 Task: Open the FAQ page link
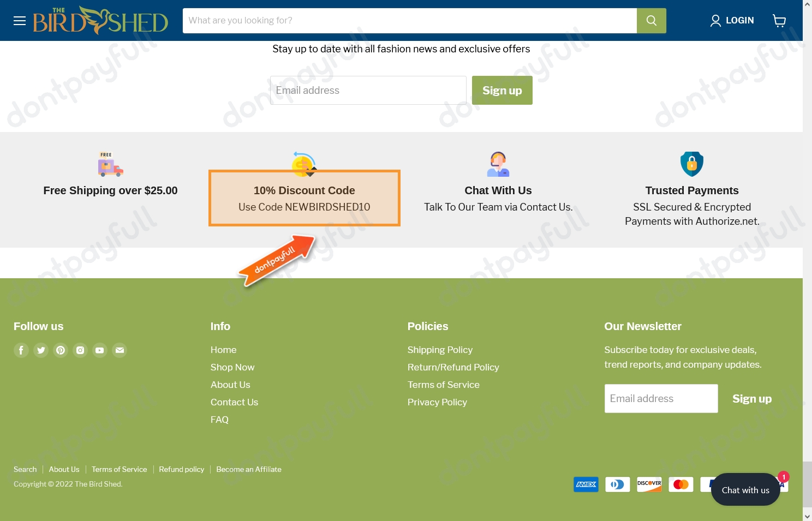point(219,420)
